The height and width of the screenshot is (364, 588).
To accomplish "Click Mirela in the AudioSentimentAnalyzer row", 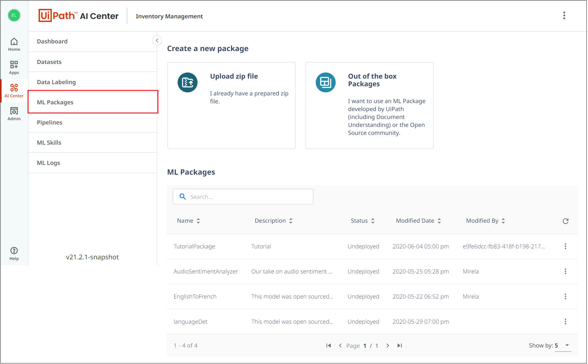I will click(x=470, y=272).
